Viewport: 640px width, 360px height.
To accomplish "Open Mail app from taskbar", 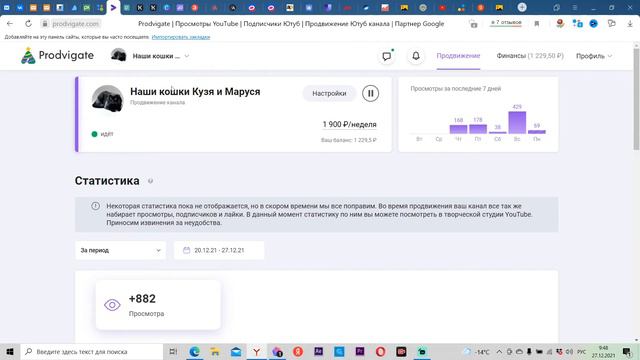I will [x=236, y=351].
